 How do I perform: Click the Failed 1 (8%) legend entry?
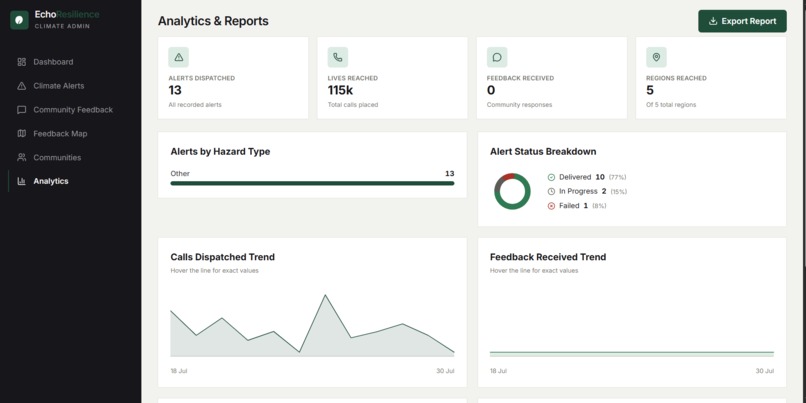577,206
